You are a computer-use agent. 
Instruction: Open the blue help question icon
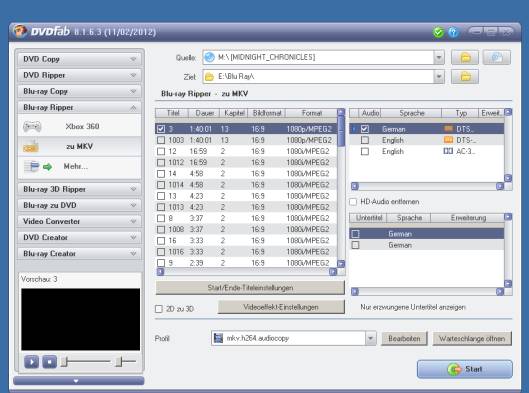pyautogui.click(x=453, y=33)
